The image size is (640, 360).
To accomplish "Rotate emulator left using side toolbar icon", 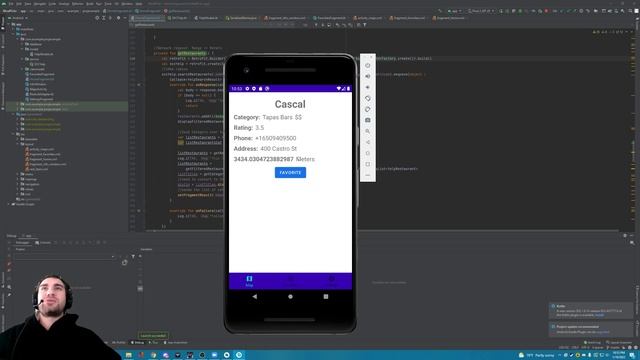I will tap(368, 98).
